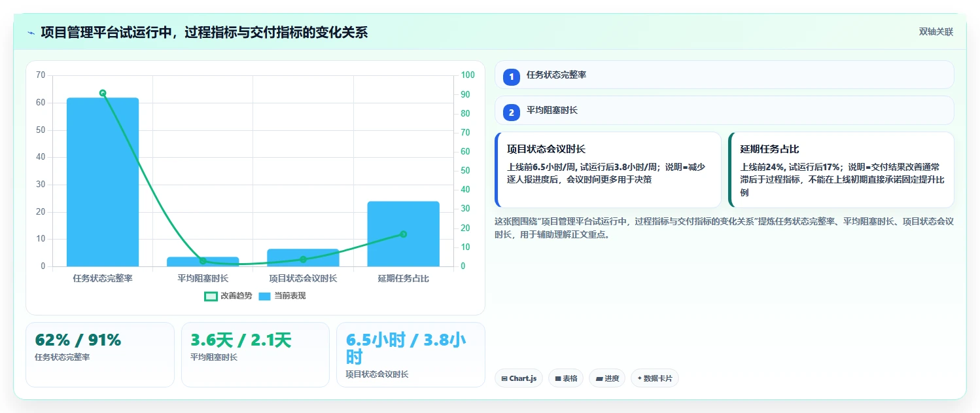Click the 进度 tag

point(607,378)
